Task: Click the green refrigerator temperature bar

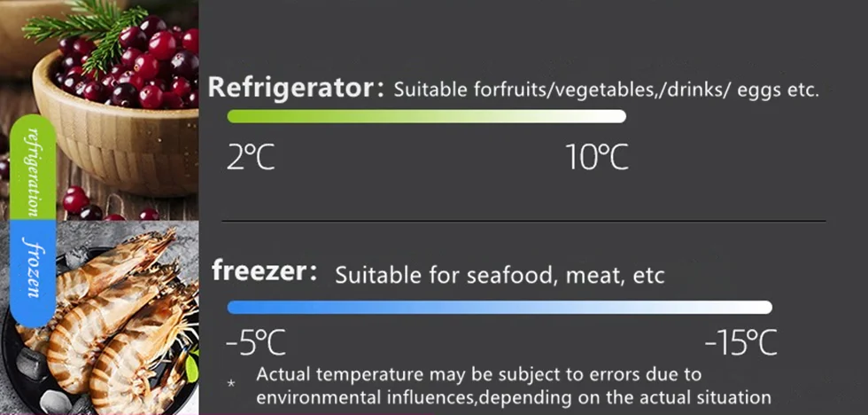Action: tap(426, 116)
